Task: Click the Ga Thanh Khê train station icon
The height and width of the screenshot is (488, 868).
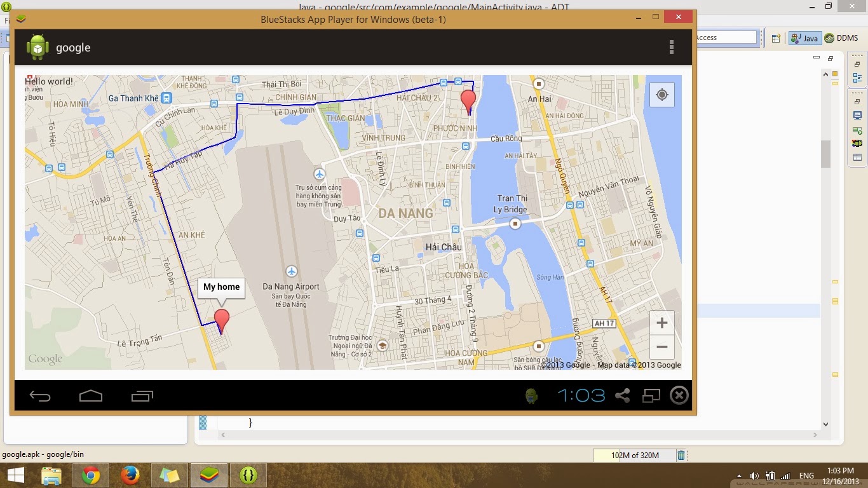Action: point(166,98)
